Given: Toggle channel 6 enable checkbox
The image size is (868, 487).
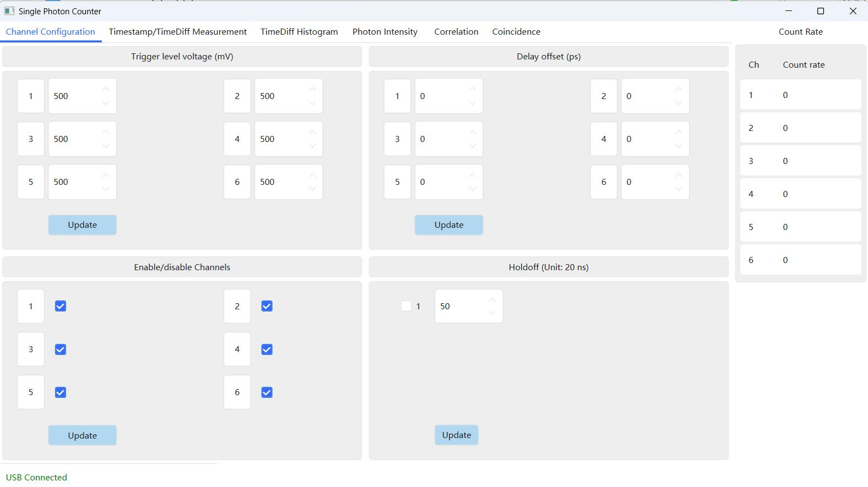Looking at the screenshot, I should (267, 392).
